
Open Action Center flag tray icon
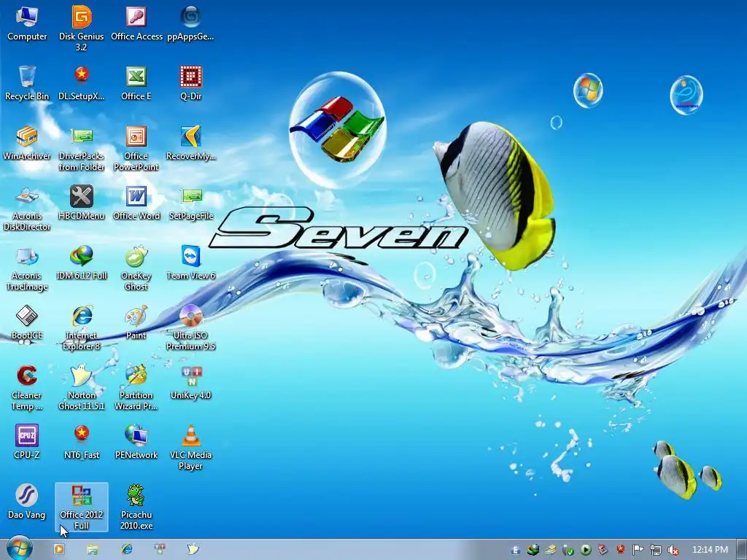click(638, 550)
